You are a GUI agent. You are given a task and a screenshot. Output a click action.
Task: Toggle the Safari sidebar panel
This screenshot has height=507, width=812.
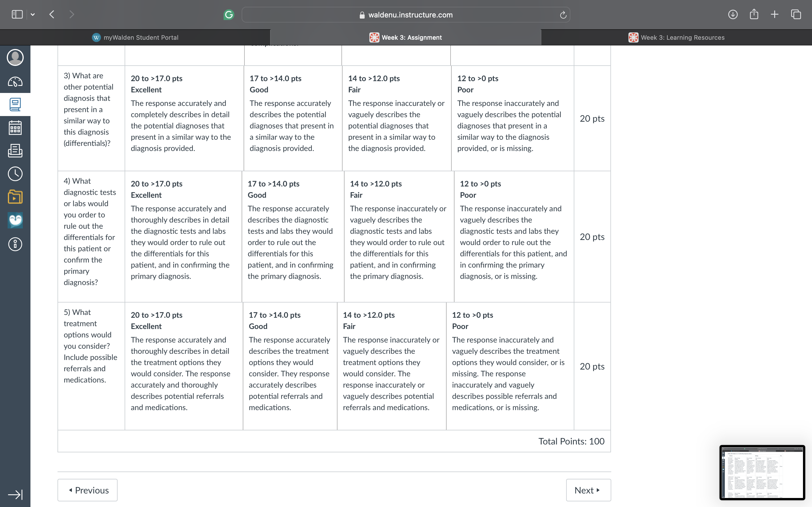click(x=17, y=14)
